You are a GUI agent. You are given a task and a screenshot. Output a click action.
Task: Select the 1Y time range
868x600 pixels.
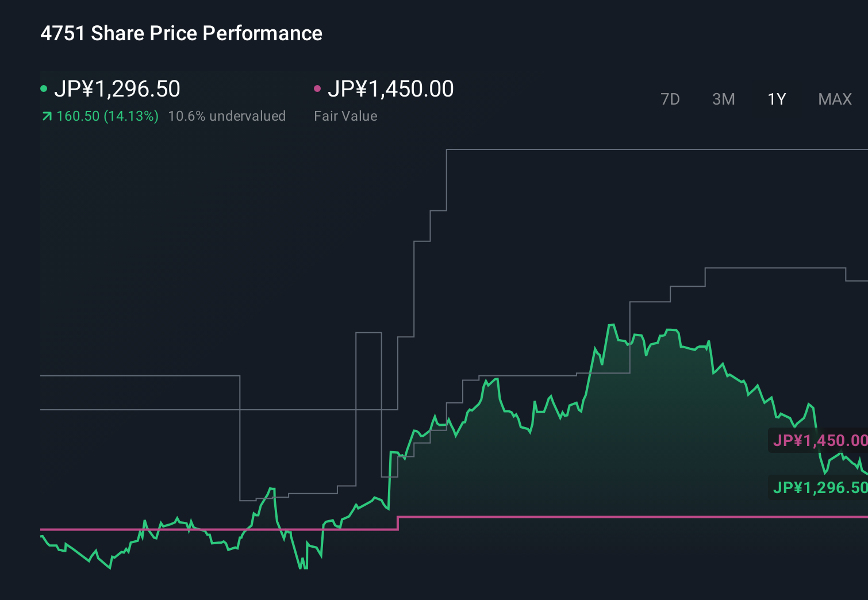(776, 99)
